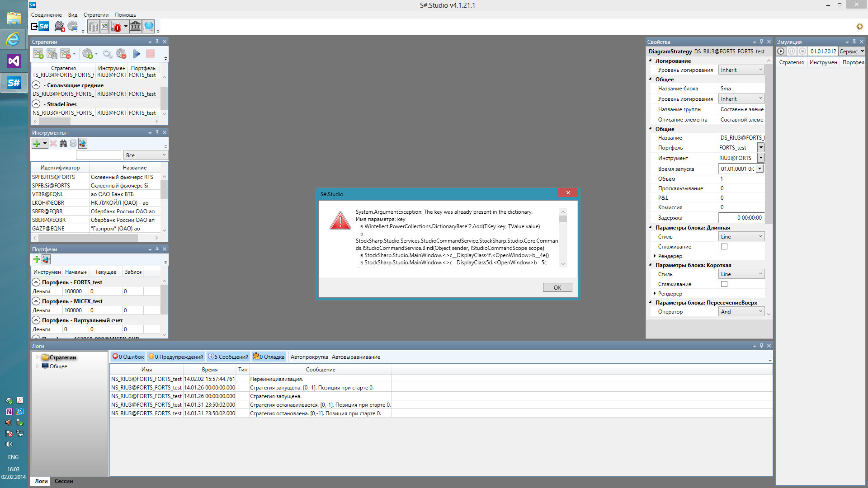Open the Портфель FORTS_test dropdown in properties

(x=761, y=148)
